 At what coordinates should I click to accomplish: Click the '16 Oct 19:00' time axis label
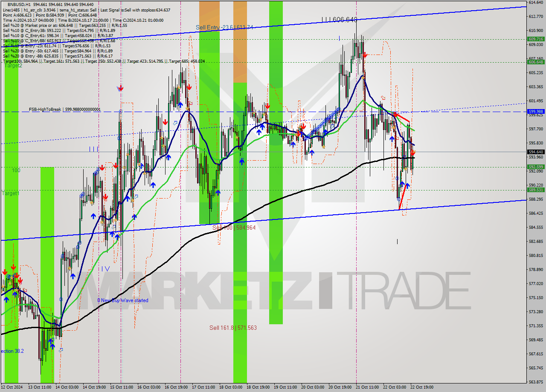tap(176, 387)
